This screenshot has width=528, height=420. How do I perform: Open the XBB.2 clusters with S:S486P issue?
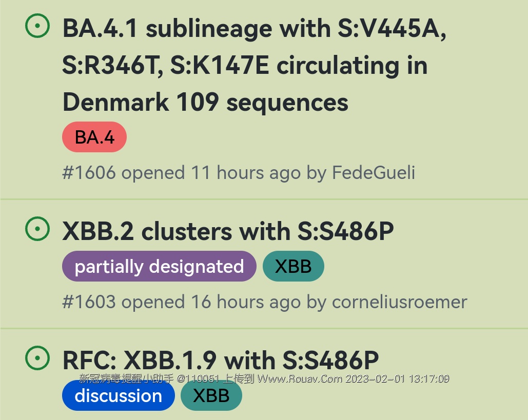tap(228, 231)
